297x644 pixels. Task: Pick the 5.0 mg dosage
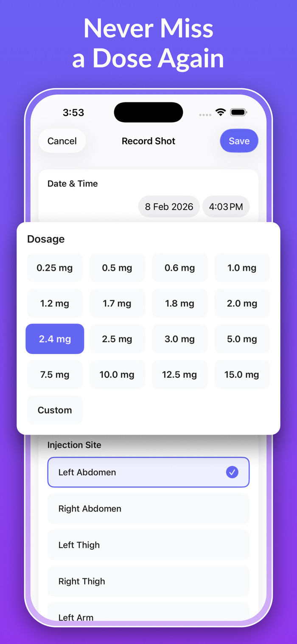[x=242, y=339]
